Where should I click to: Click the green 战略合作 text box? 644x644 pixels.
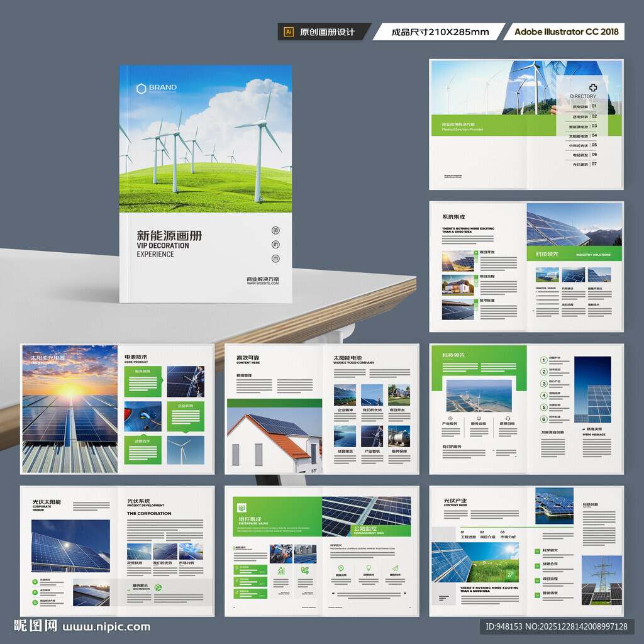[143, 450]
